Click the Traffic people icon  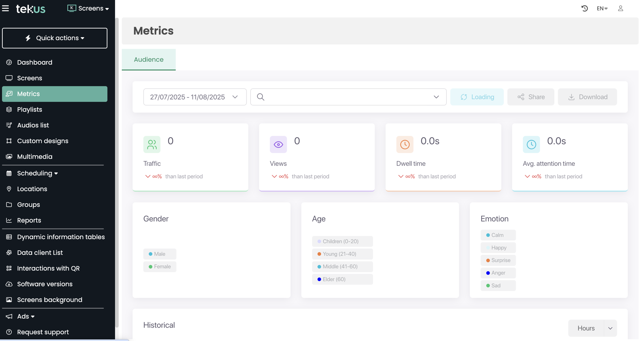click(152, 144)
